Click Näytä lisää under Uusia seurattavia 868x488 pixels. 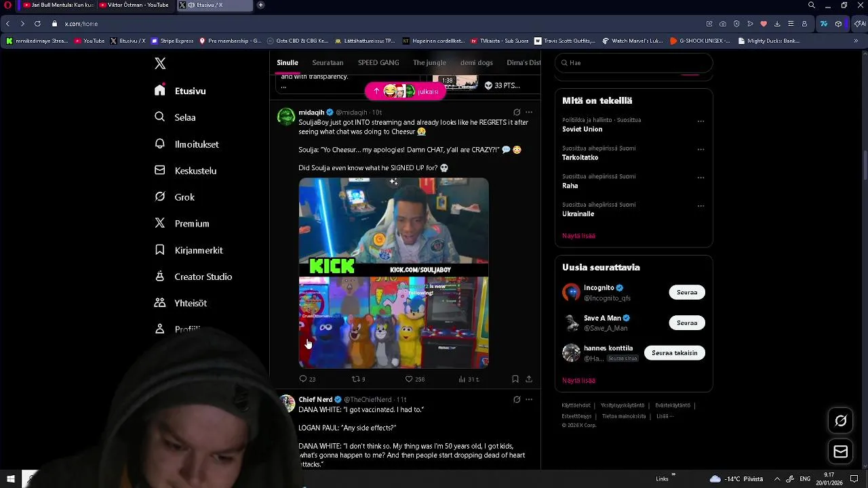[x=578, y=380]
